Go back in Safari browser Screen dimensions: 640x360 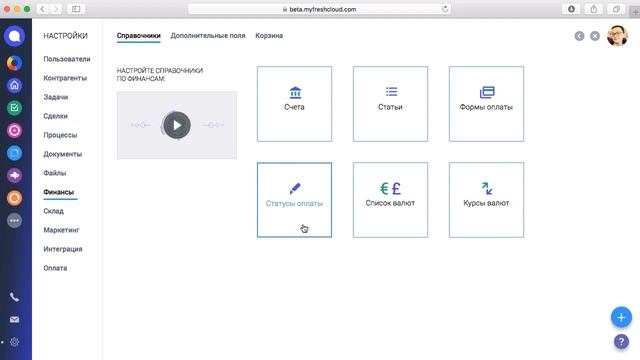[x=42, y=9]
